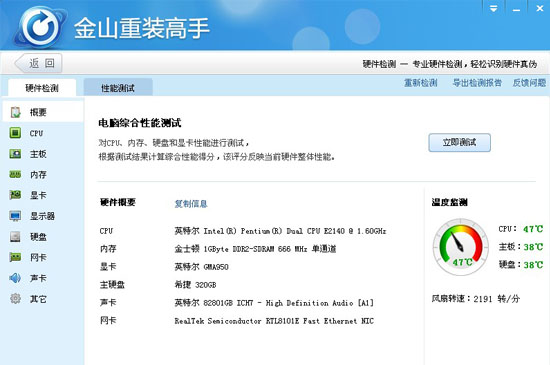Click the 复制信息 link
The height and width of the screenshot is (365, 550).
pyautogui.click(x=191, y=204)
